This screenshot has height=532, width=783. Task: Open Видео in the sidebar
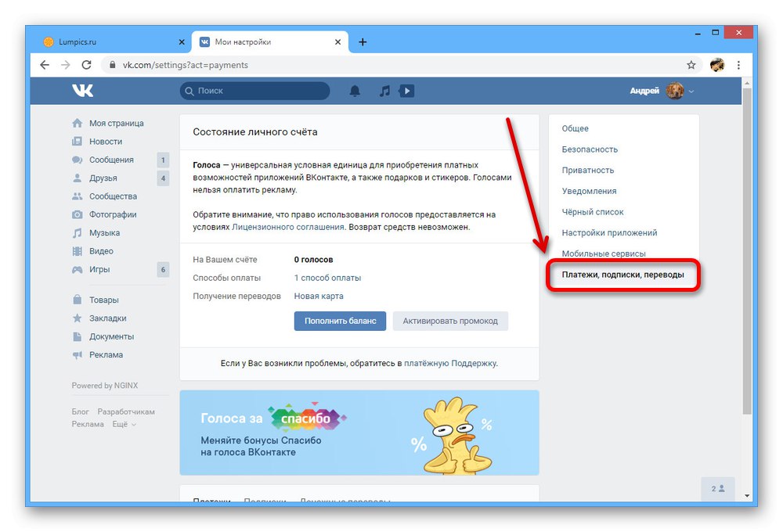[x=101, y=251]
